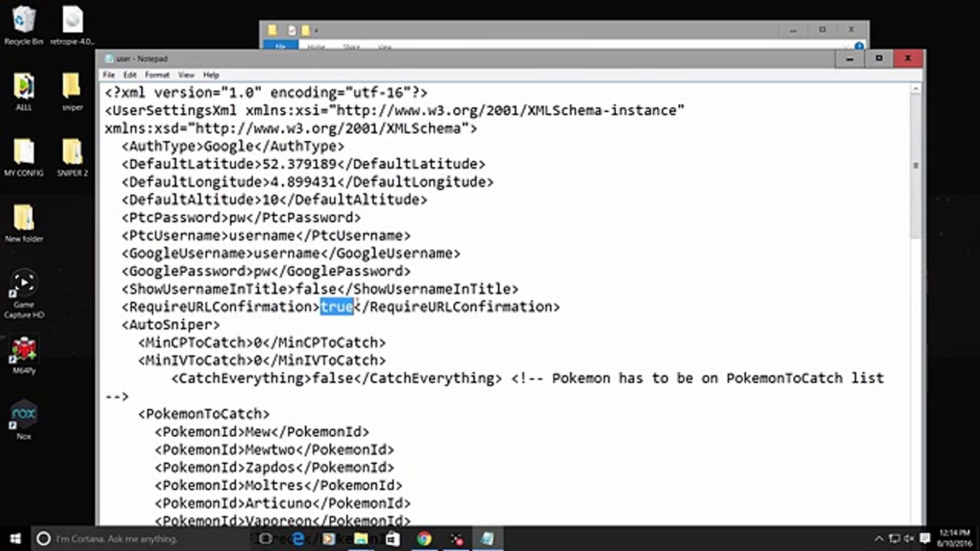Click 'username' inside the GoogleUsername tag
The height and width of the screenshot is (551, 980).
point(287,254)
